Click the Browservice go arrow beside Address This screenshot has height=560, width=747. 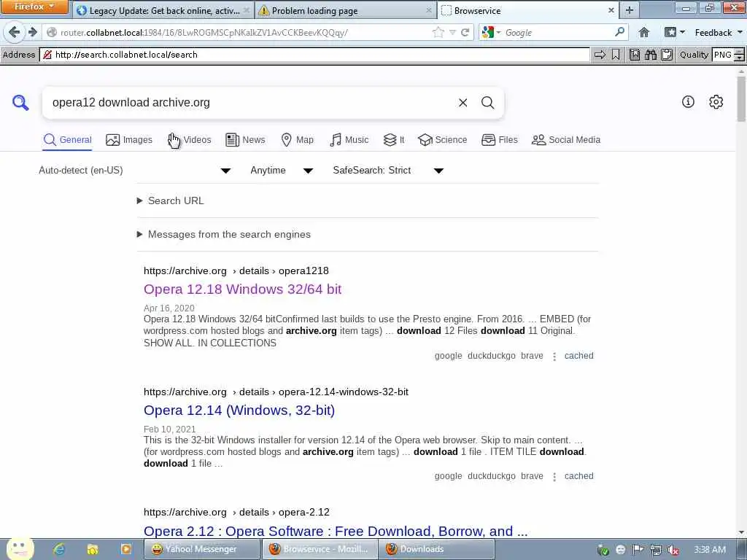coord(600,55)
